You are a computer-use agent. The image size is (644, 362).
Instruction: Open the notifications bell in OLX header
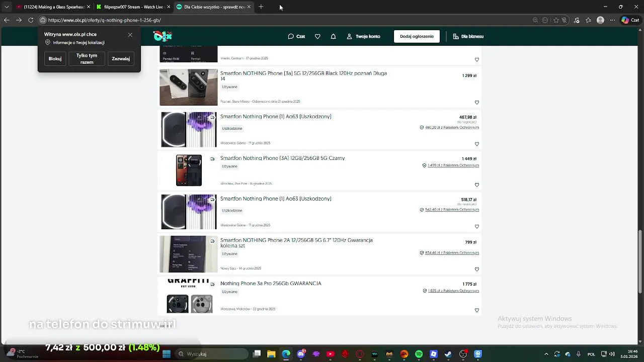pyautogui.click(x=333, y=36)
